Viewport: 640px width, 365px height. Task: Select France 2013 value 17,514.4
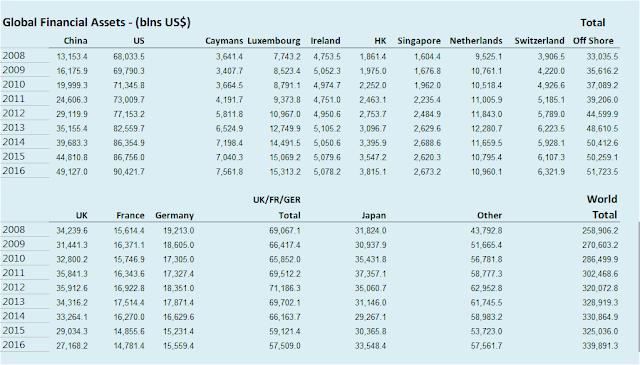tap(129, 303)
